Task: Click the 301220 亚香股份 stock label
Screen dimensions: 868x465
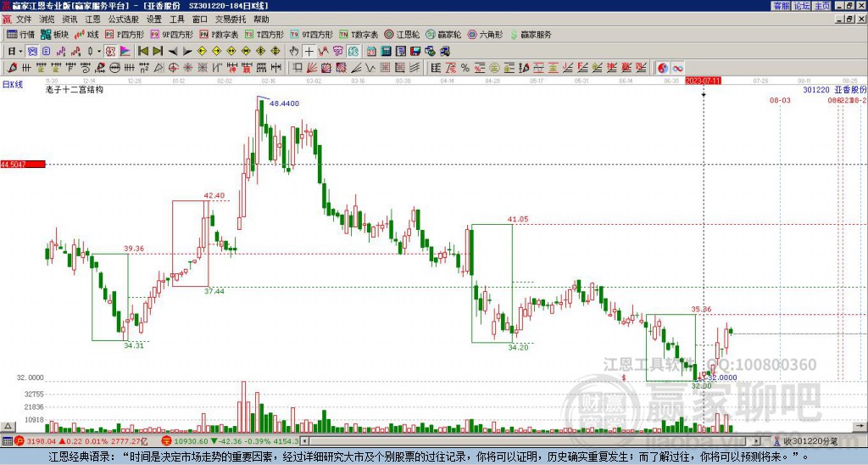Action: 835,89
